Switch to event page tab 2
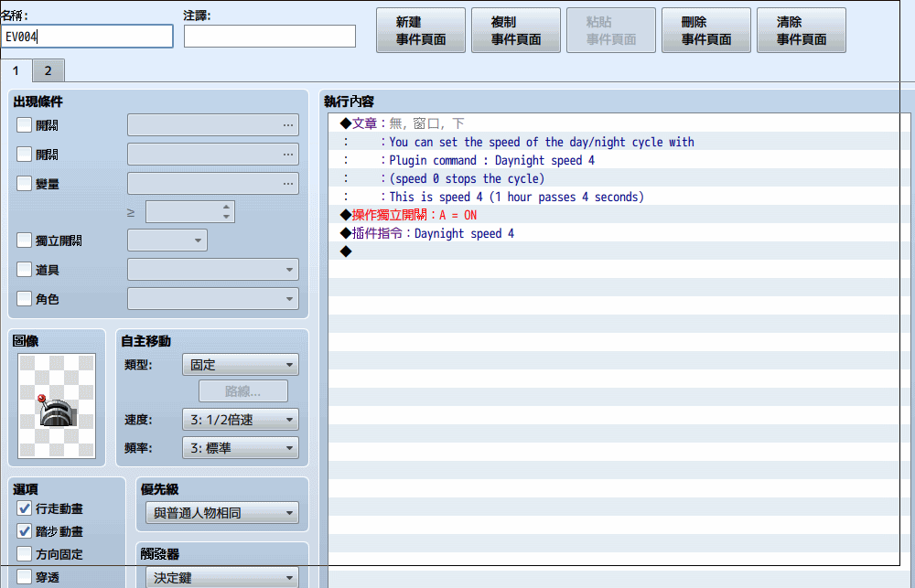 pos(48,70)
